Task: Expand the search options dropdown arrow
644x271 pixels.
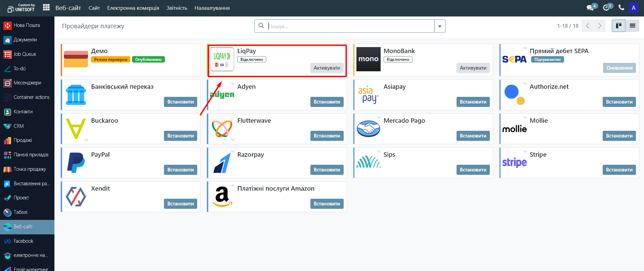Action: pos(440,26)
